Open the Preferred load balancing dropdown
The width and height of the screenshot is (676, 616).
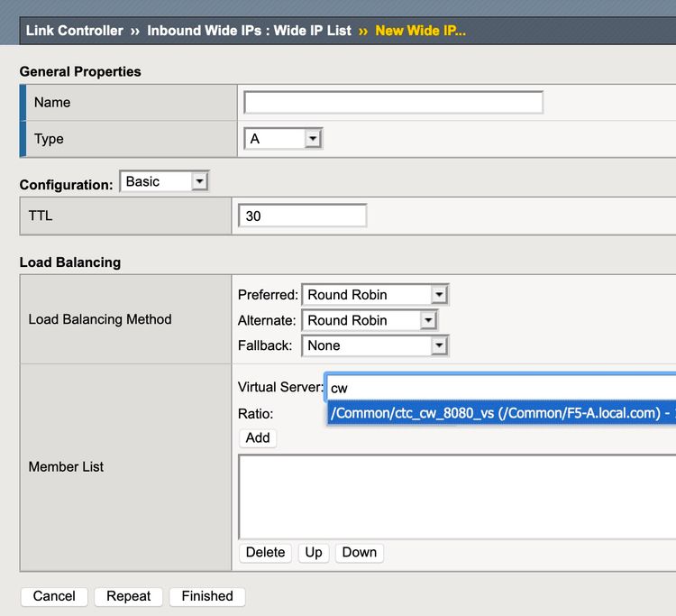(x=375, y=295)
